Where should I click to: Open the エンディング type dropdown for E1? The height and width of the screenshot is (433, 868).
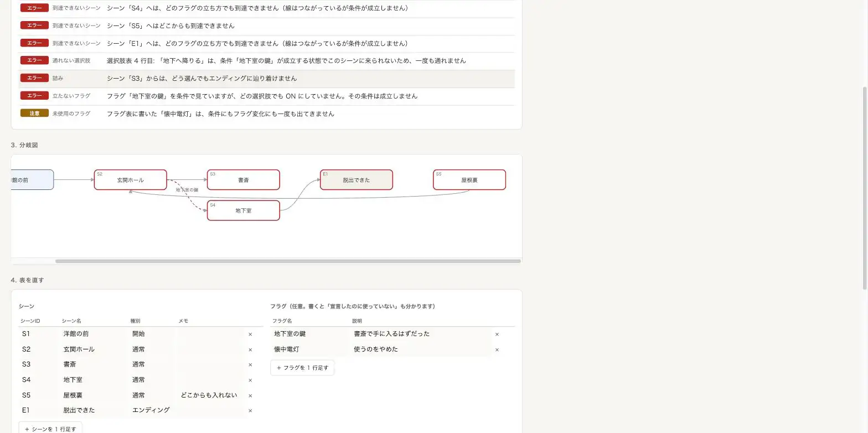click(151, 410)
